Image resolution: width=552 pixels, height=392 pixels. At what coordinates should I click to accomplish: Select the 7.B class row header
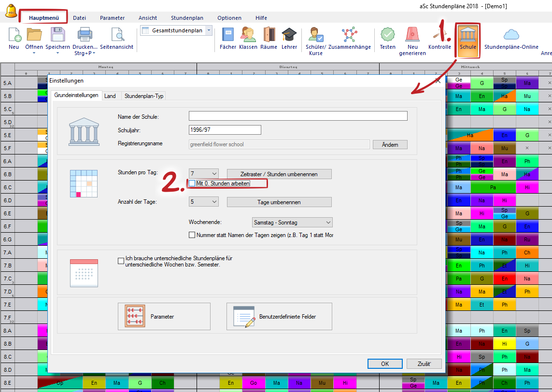[x=8, y=266]
